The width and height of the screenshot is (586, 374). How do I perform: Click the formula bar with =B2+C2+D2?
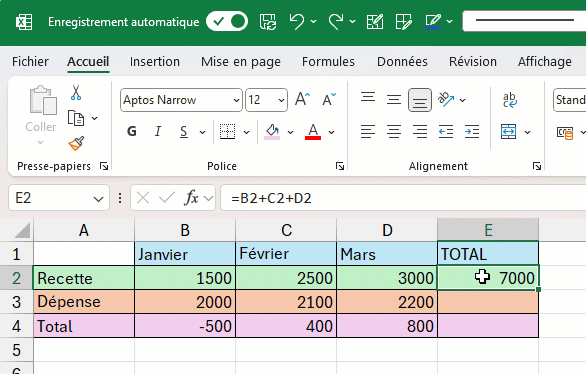[x=403, y=198]
